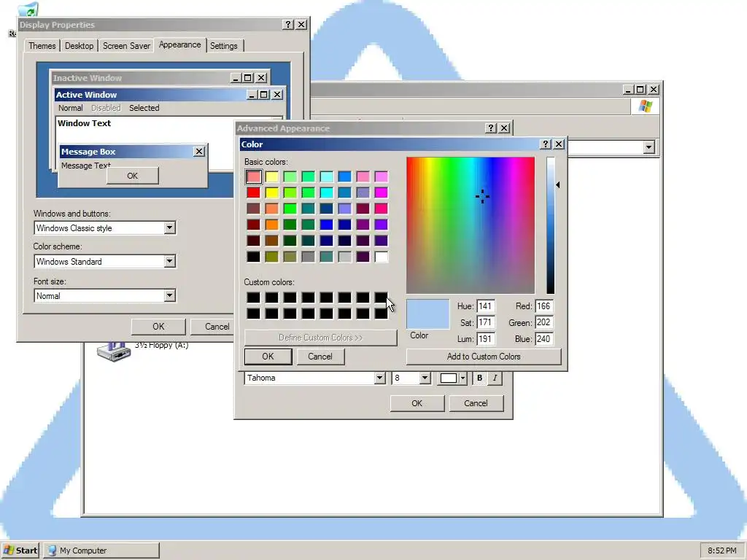
Task: Click the Hue input field
Action: coord(485,306)
